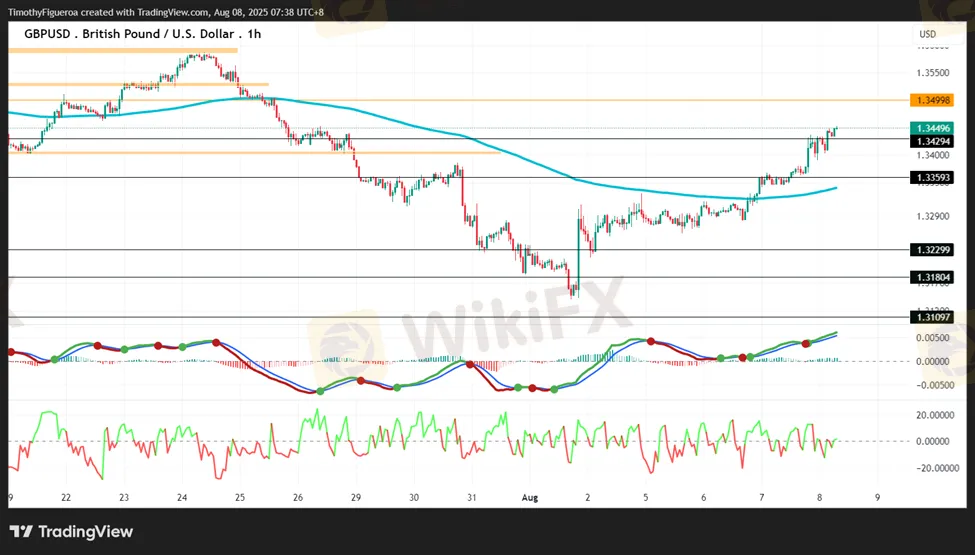Click date label 22 on the time axis

[66, 498]
